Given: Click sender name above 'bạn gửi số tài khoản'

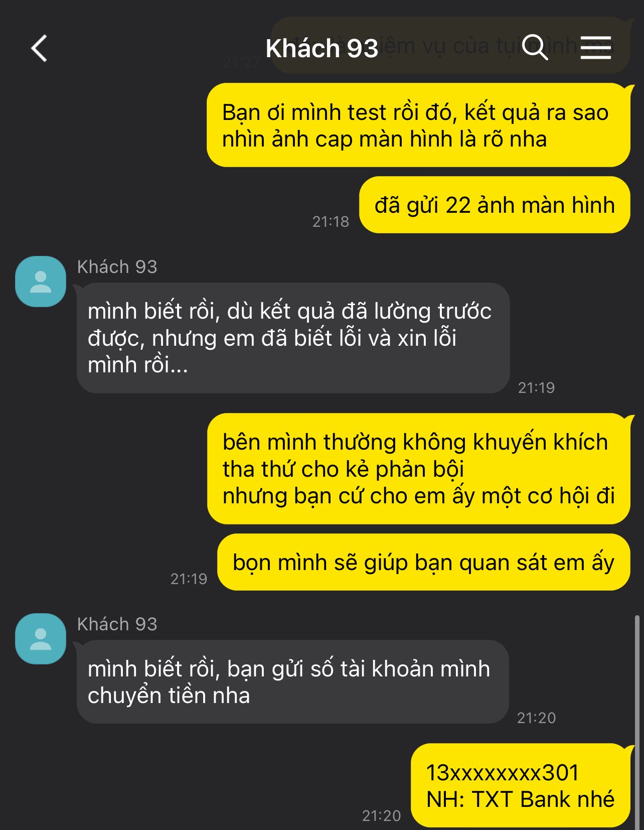Looking at the screenshot, I should [x=117, y=624].
